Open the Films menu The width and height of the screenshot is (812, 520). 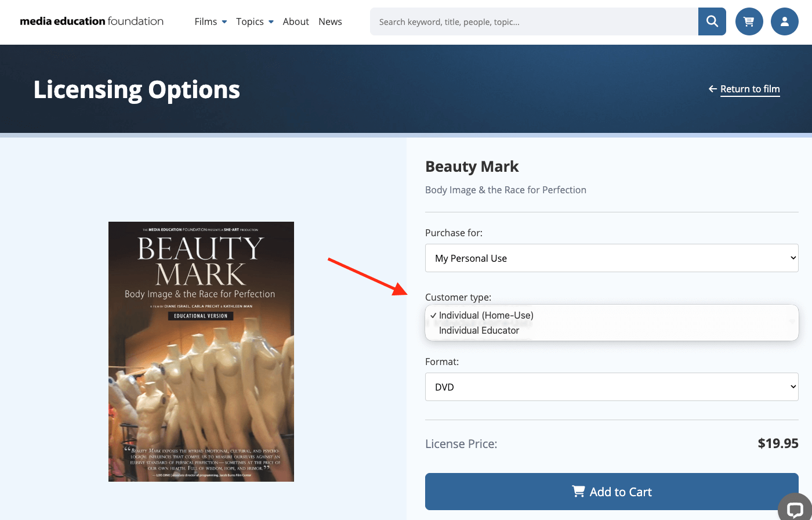click(206, 21)
